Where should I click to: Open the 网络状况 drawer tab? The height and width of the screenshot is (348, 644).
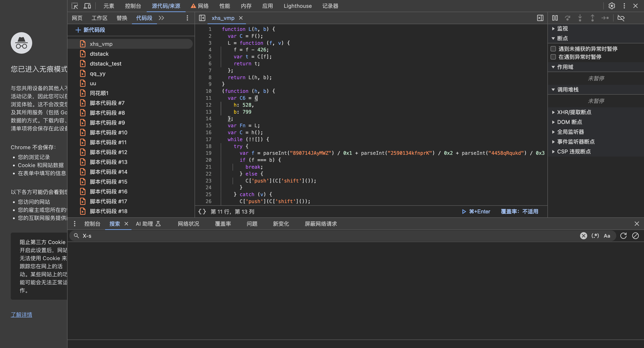click(x=188, y=224)
